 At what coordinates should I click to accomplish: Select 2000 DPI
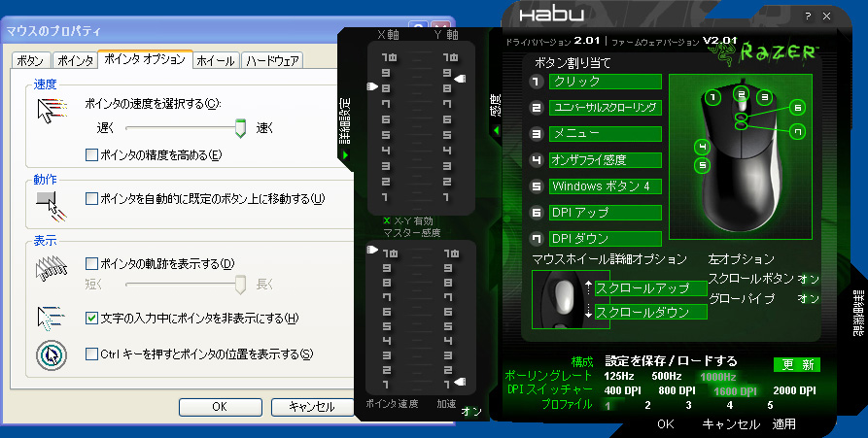pyautogui.click(x=794, y=390)
